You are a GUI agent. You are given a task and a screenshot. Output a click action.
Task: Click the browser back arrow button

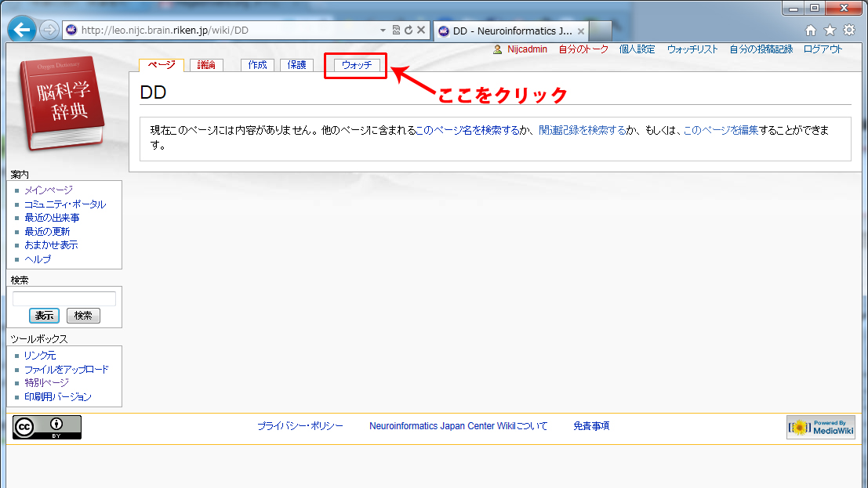(x=22, y=31)
